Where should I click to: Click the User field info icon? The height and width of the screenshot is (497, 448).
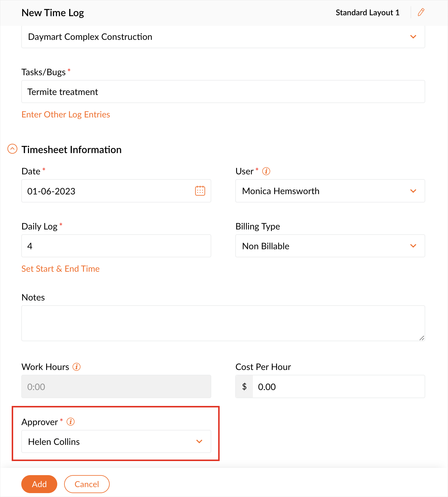click(x=266, y=171)
